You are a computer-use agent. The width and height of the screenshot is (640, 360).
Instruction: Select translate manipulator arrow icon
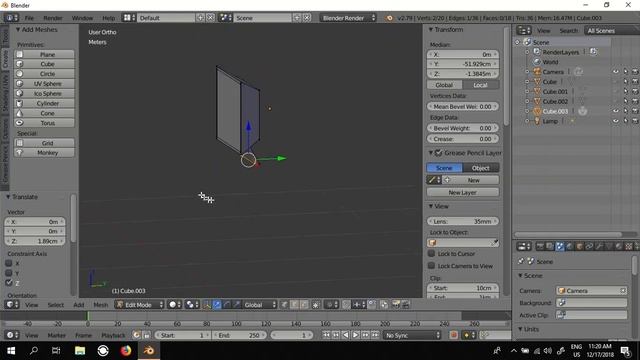tap(216, 305)
